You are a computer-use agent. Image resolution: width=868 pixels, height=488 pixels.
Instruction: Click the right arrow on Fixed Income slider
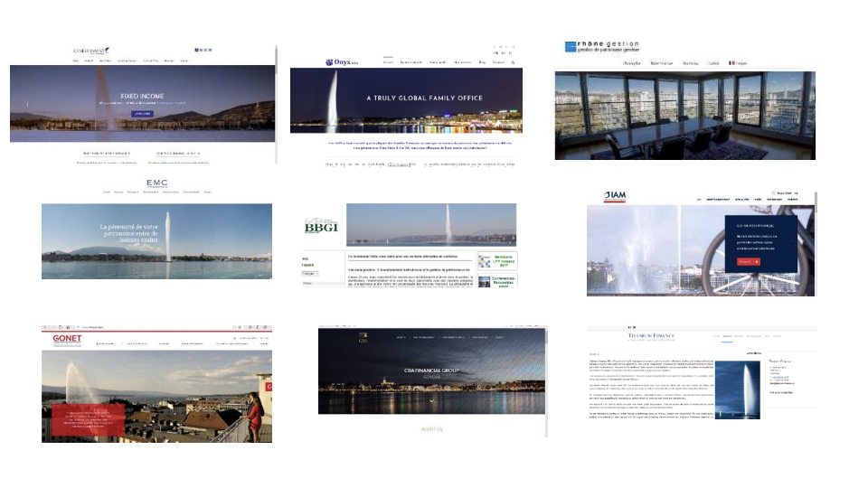258,105
